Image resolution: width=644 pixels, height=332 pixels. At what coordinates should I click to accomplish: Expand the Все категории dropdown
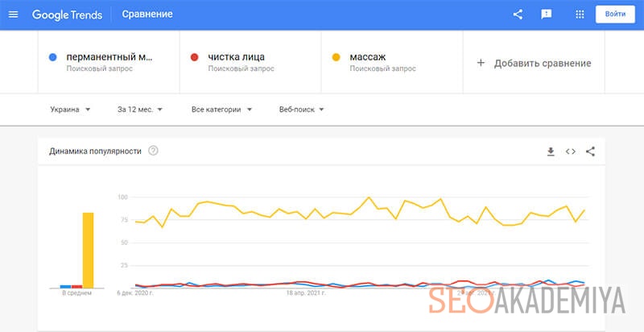[221, 110]
